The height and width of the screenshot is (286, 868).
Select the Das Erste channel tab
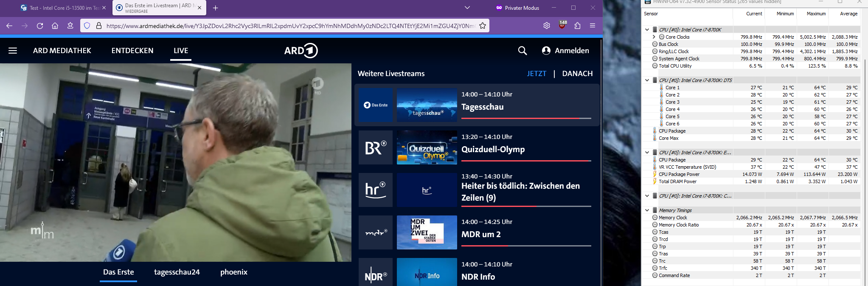[118, 272]
